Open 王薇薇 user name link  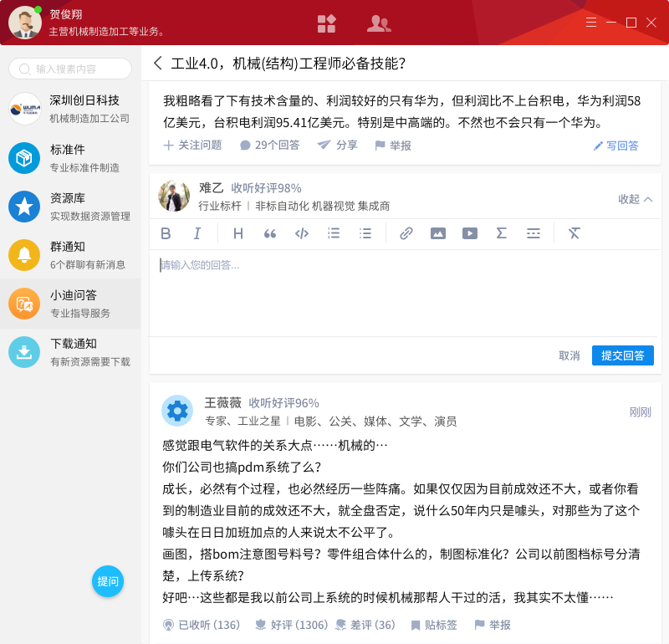222,402
